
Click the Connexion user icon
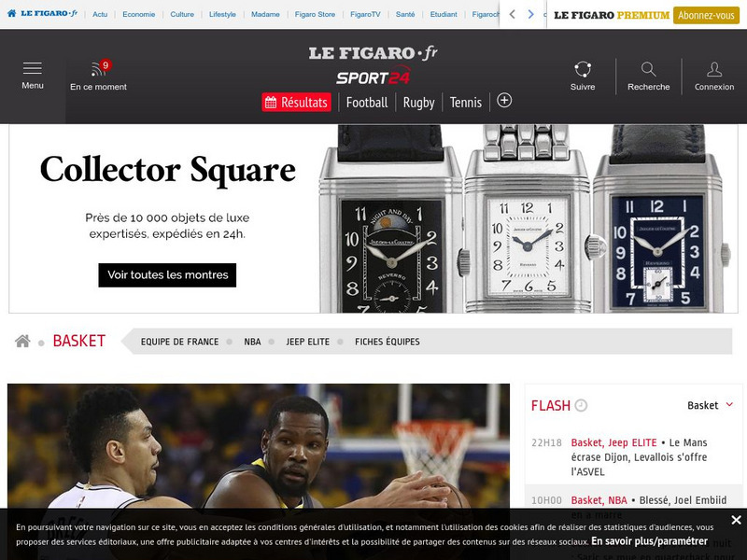[x=714, y=69]
